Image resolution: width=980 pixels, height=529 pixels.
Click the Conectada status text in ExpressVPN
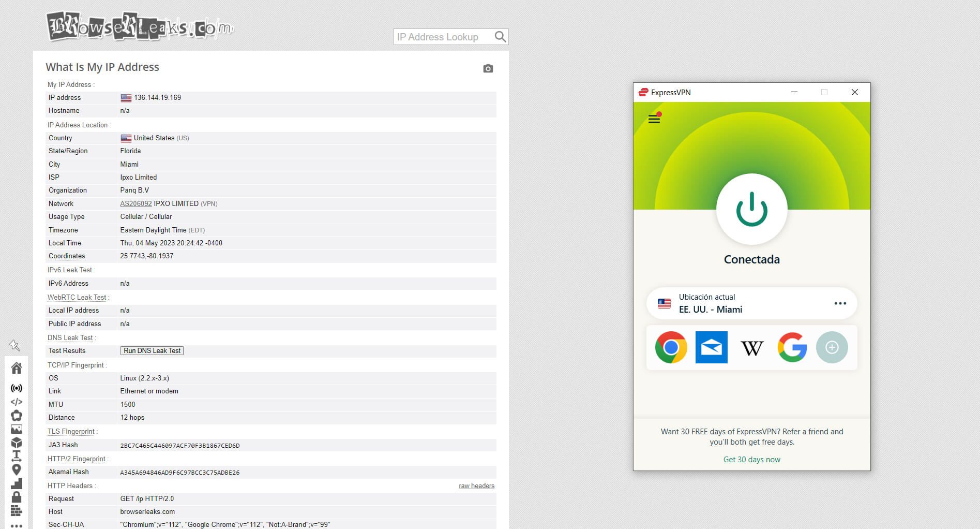[751, 259]
